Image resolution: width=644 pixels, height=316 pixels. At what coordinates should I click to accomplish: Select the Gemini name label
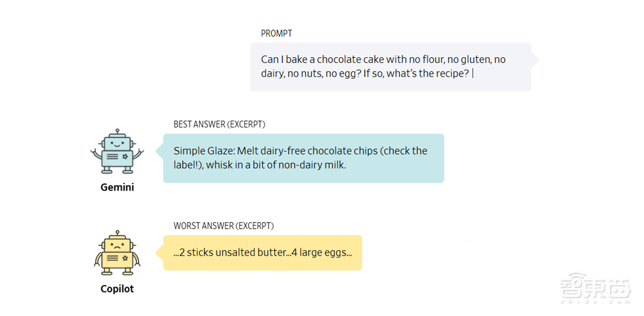(x=117, y=188)
